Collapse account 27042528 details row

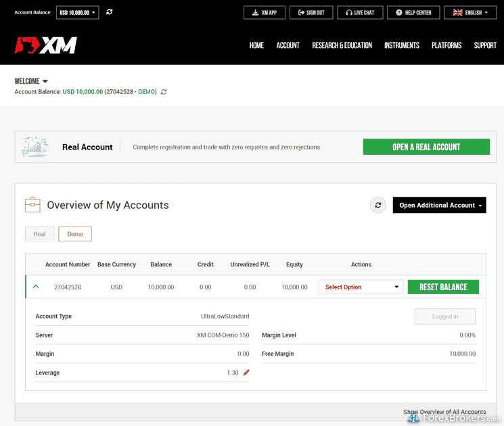tap(36, 287)
